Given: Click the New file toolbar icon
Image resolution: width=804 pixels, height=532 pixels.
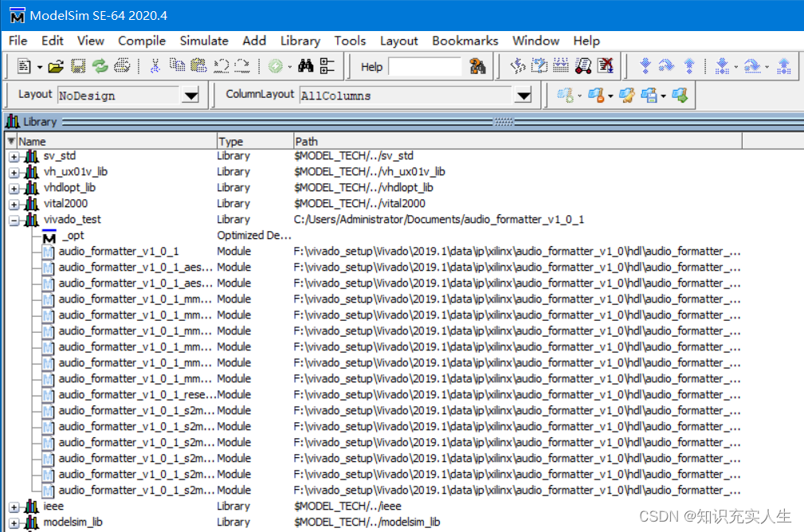Looking at the screenshot, I should [x=24, y=66].
